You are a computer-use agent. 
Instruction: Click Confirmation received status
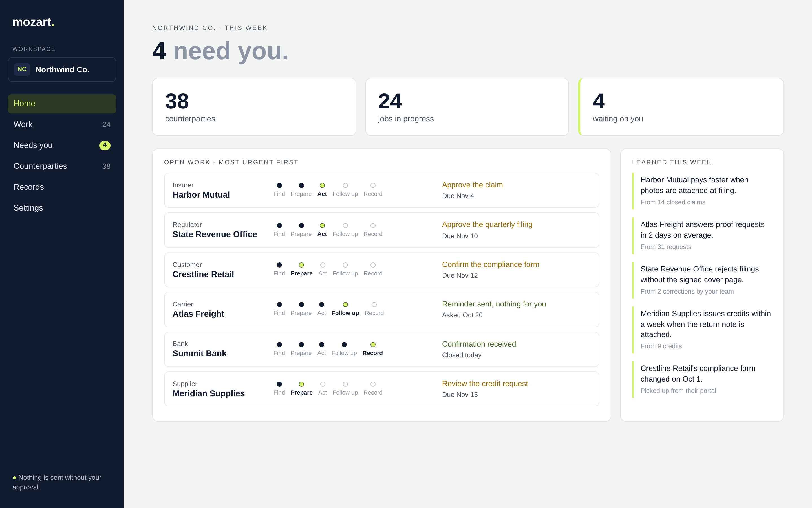pyautogui.click(x=479, y=344)
